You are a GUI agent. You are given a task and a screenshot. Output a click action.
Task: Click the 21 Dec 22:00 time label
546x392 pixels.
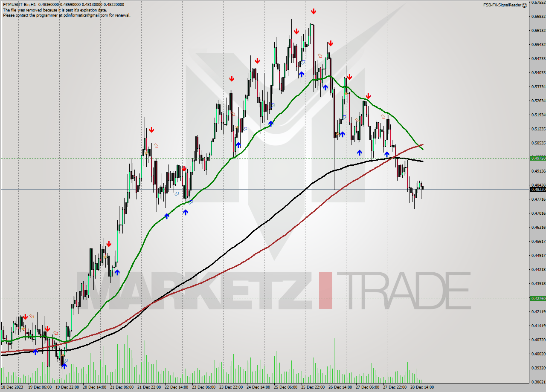click(149, 387)
